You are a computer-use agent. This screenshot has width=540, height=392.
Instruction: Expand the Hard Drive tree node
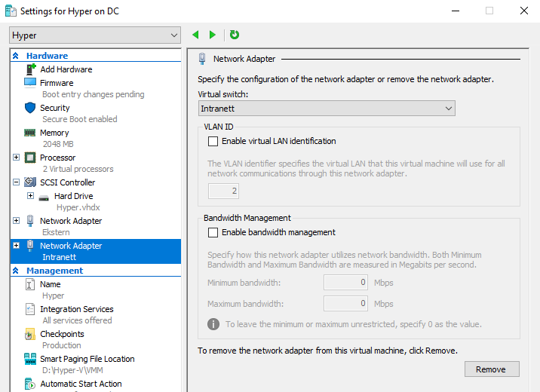pyautogui.click(x=31, y=196)
